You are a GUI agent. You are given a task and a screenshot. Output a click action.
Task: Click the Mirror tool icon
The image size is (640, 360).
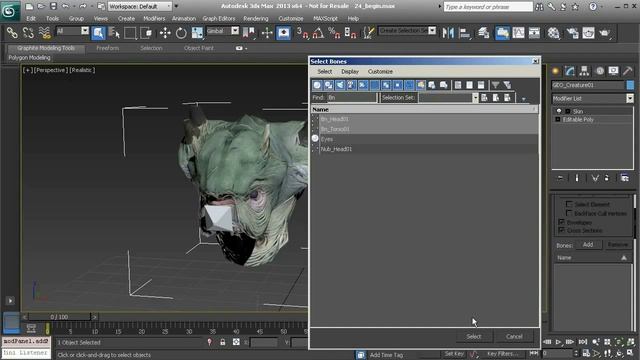tap(448, 33)
